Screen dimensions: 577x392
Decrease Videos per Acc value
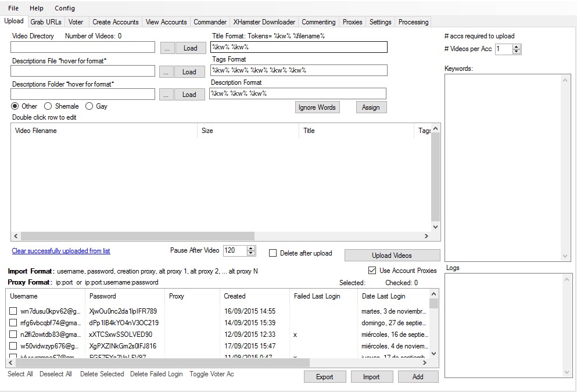tap(517, 52)
